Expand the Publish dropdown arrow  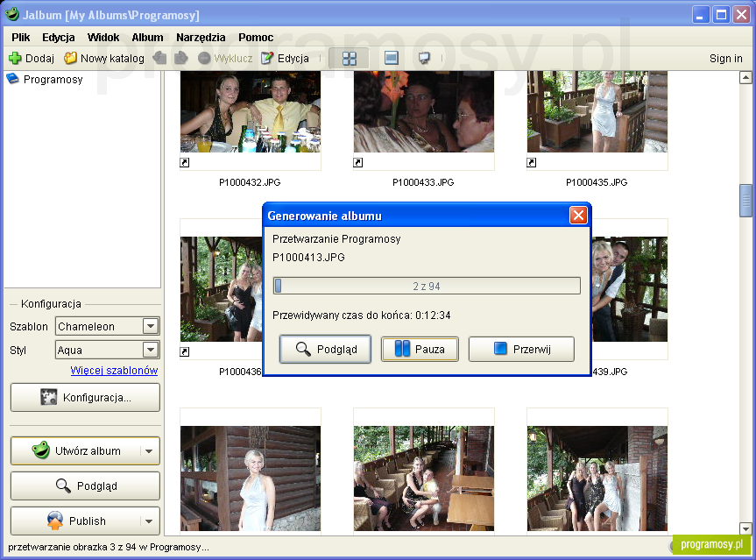[149, 521]
